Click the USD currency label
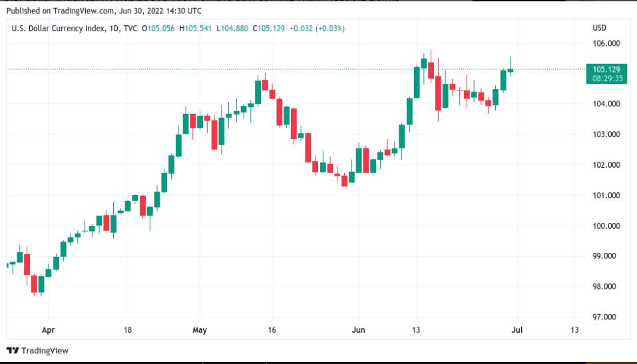 tap(599, 28)
